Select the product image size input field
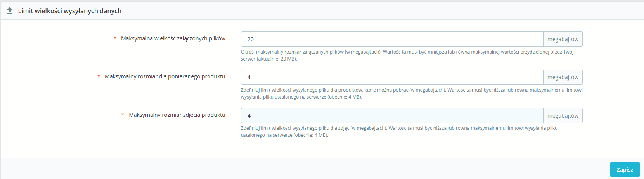Viewport: 644px width, 179px height. (x=392, y=116)
